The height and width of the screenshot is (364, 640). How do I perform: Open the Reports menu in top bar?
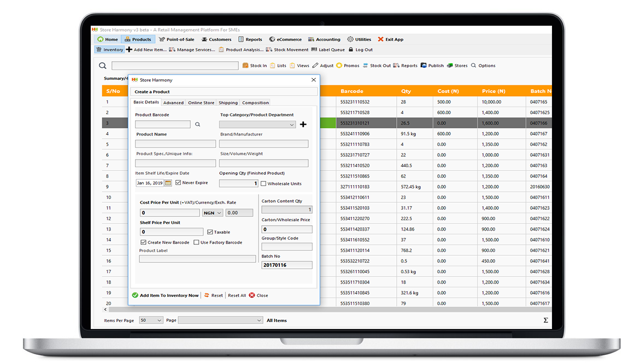click(x=250, y=39)
